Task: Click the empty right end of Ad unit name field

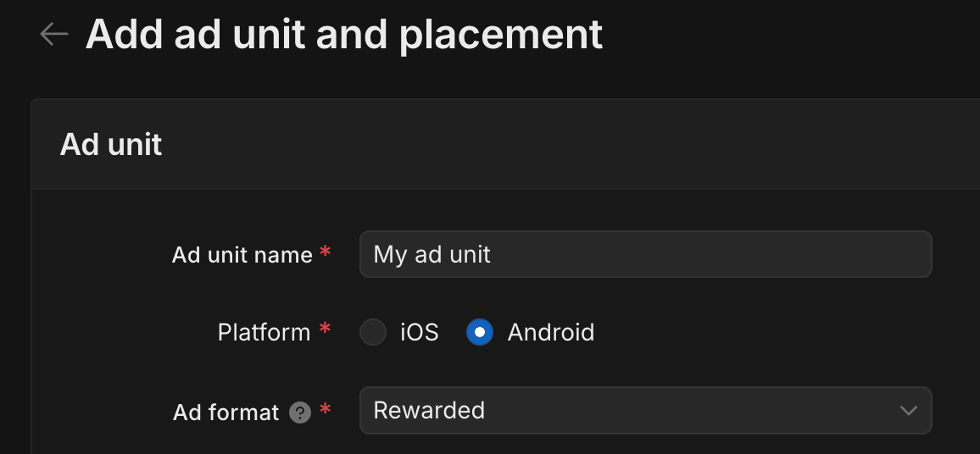Action: (x=848, y=254)
